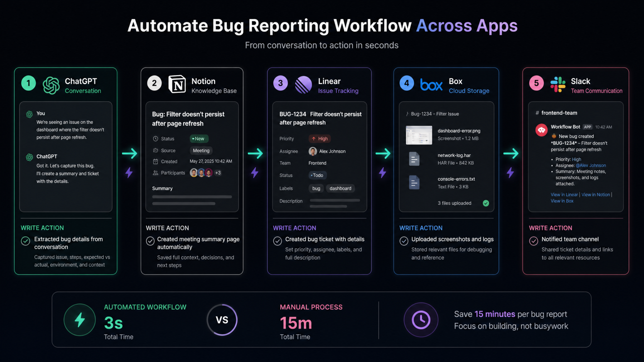Click the Notion logo icon
The height and width of the screenshot is (362, 644).
[x=177, y=84]
